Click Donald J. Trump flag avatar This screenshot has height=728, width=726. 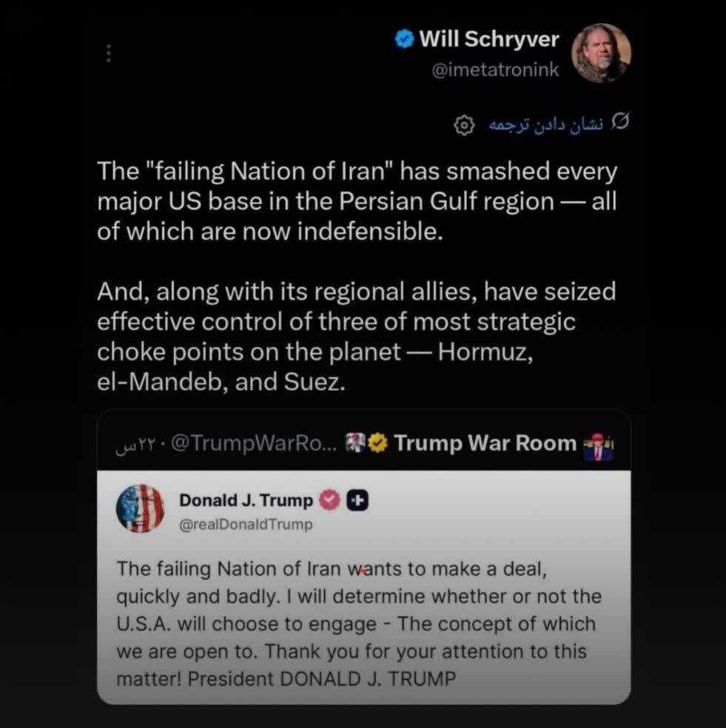tap(141, 508)
